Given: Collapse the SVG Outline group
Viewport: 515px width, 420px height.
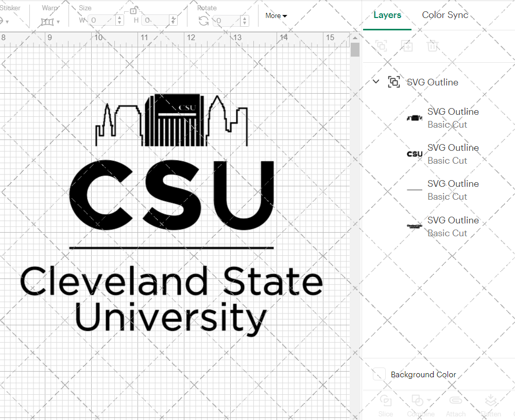Looking at the screenshot, I should [375, 81].
